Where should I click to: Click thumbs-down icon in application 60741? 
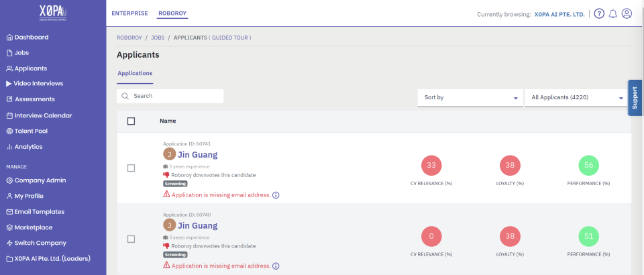166,175
